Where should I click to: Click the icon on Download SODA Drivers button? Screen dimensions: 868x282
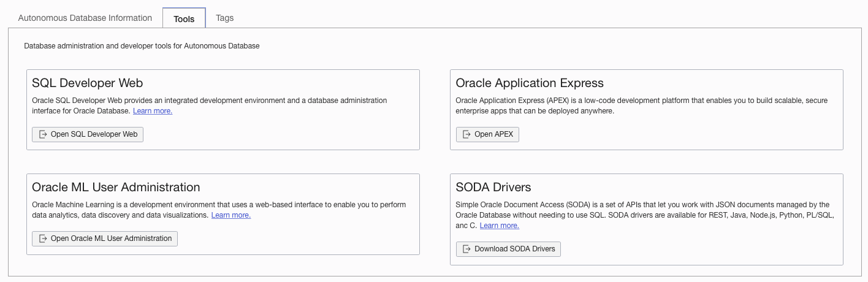tap(467, 249)
